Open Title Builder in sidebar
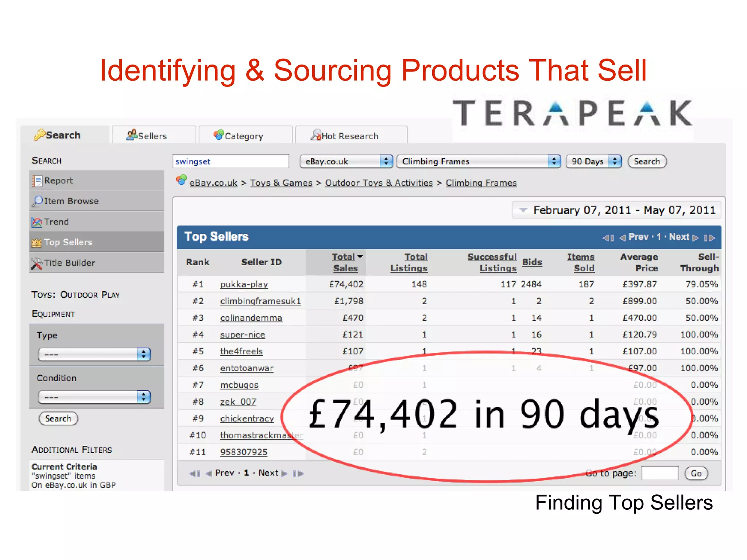Screen dimensions: 747x560 (x=97, y=263)
